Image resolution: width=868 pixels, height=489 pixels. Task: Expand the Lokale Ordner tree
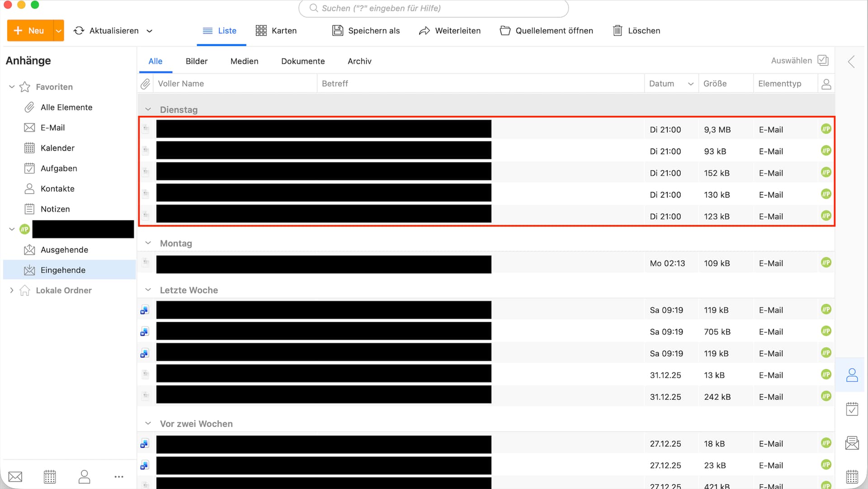click(x=12, y=290)
